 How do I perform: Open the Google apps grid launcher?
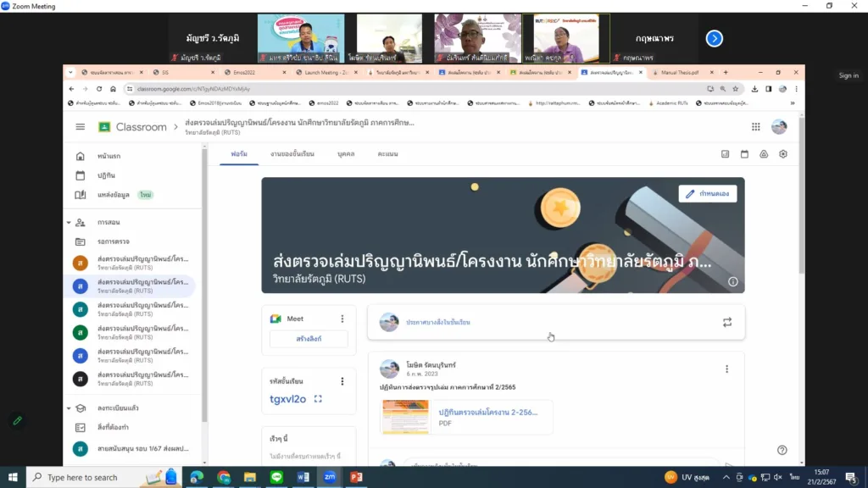(755, 127)
